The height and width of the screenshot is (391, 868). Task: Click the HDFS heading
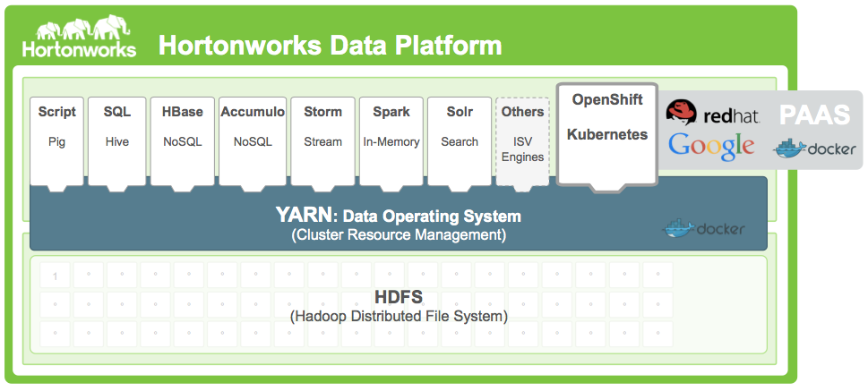(x=399, y=296)
